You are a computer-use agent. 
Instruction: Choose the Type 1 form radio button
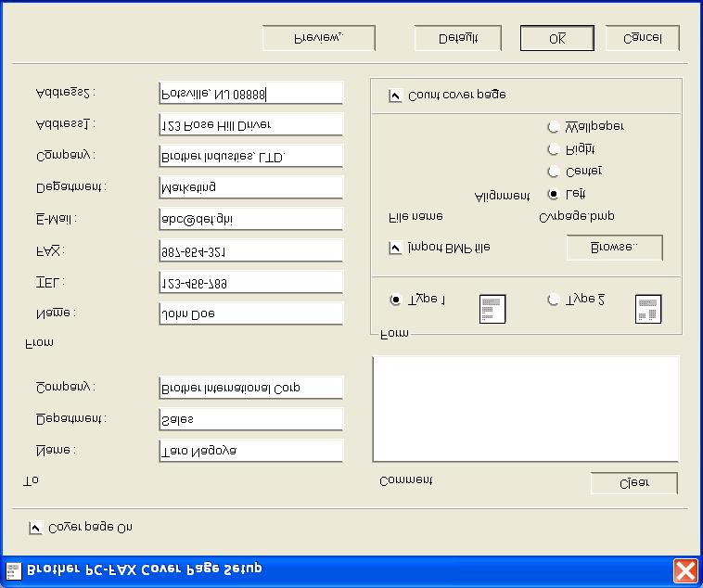click(x=395, y=300)
